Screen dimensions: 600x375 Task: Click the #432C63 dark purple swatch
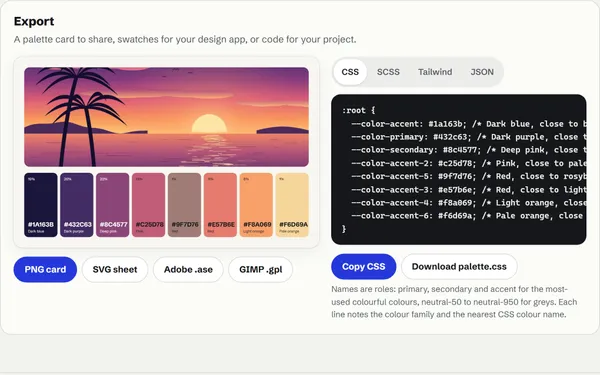[x=77, y=205]
